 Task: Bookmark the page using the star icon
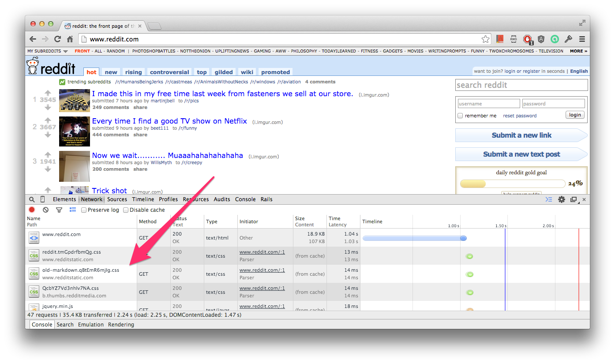tap(485, 39)
